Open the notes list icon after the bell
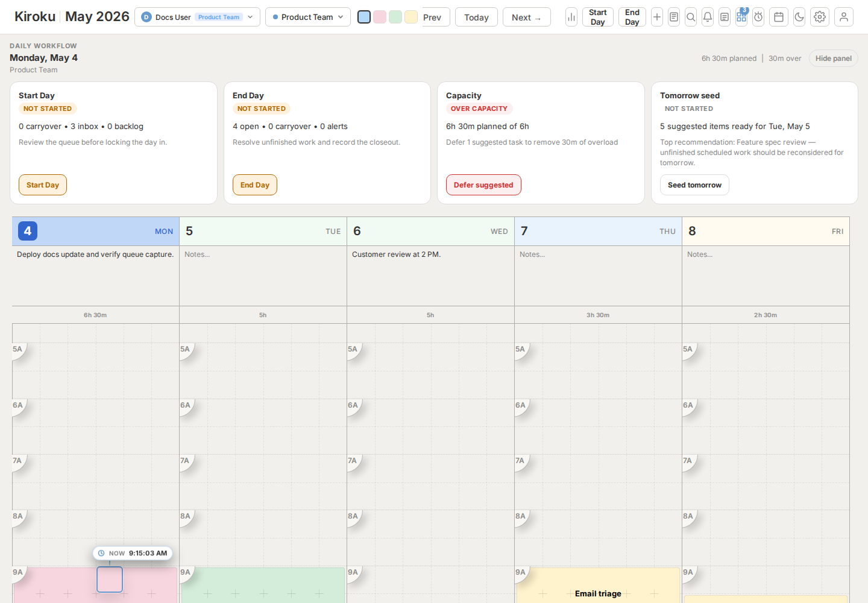This screenshot has width=868, height=603. click(x=725, y=17)
